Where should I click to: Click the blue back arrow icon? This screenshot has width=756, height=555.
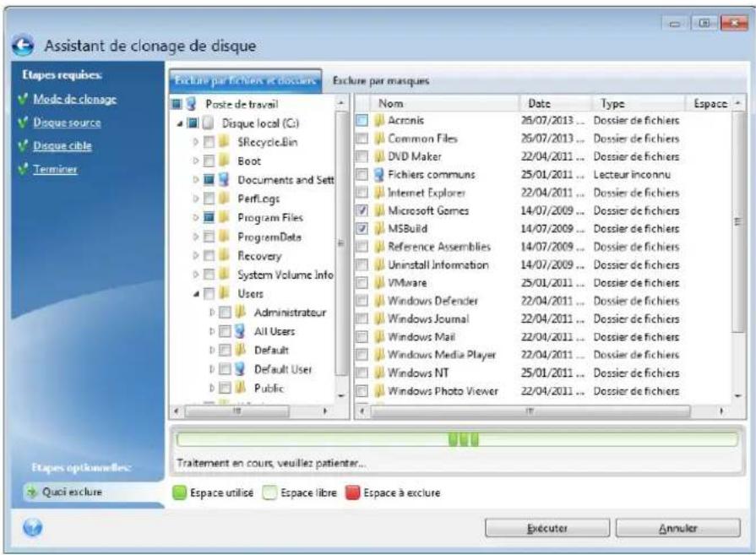coord(23,46)
